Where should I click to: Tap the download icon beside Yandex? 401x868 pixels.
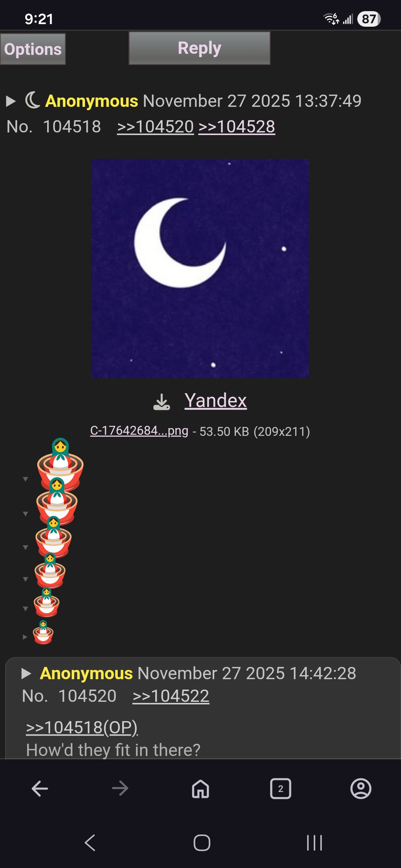point(162,402)
